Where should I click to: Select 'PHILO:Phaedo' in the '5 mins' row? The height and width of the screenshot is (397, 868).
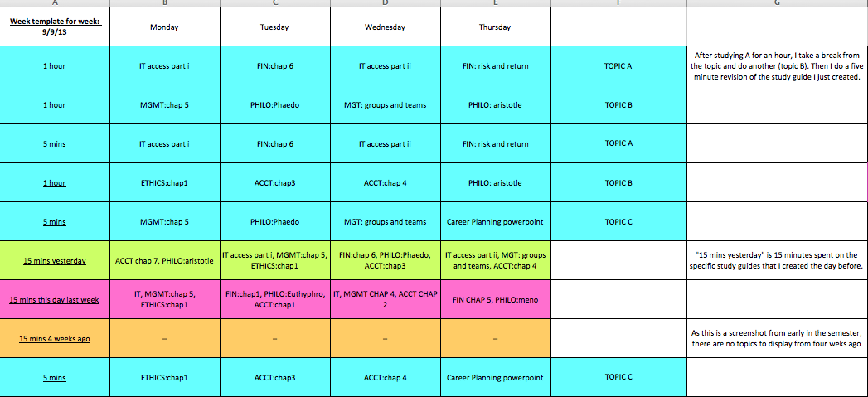tap(274, 221)
